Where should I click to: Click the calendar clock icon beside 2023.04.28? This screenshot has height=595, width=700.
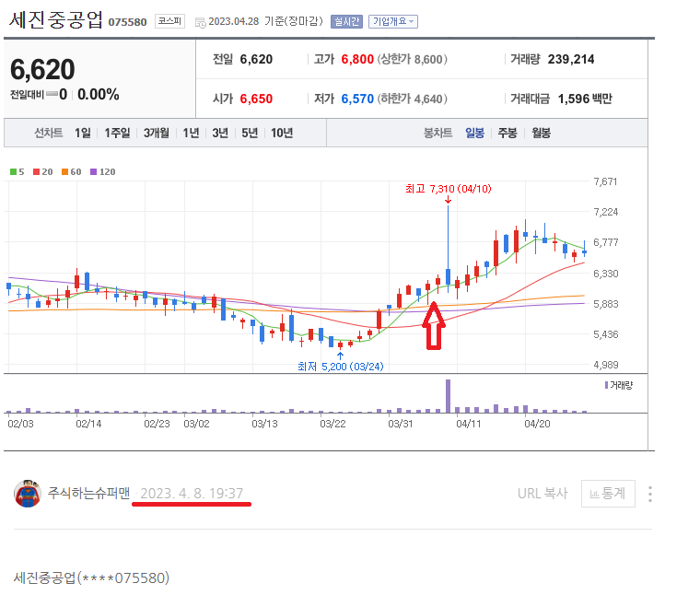201,22
